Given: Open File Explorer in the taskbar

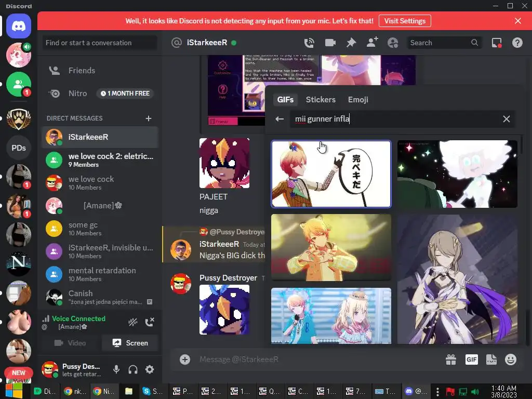Looking at the screenshot, I should 129,391.
